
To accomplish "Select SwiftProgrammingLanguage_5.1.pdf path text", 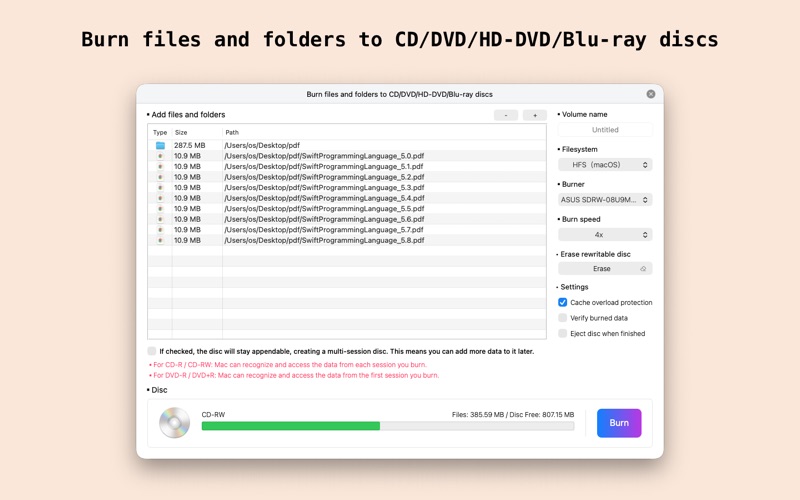I will click(x=324, y=166).
